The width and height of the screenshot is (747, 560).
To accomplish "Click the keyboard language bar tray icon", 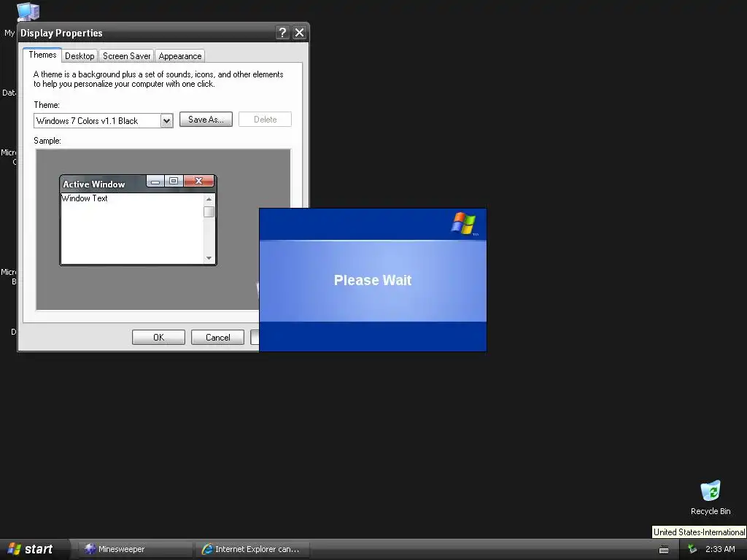I will tap(664, 550).
